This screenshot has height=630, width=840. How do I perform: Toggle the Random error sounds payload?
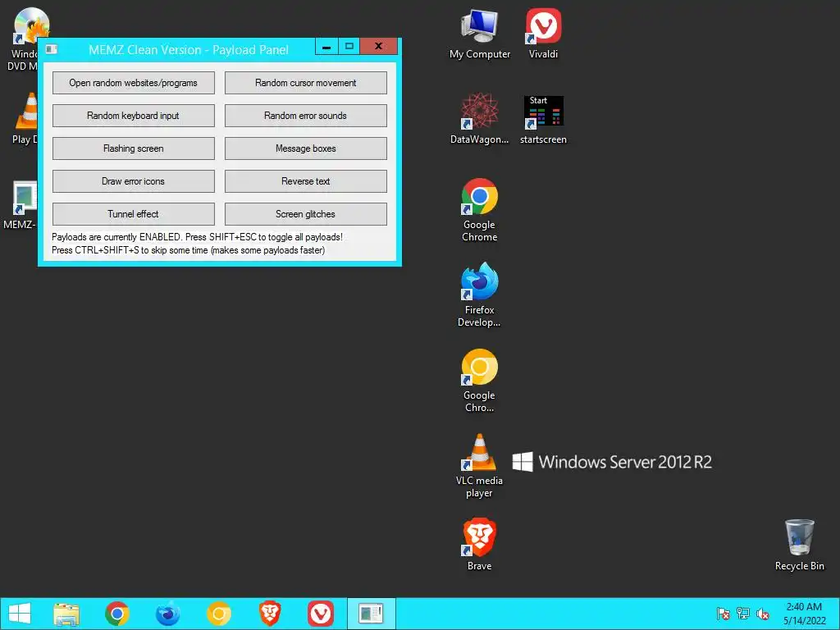[305, 116]
